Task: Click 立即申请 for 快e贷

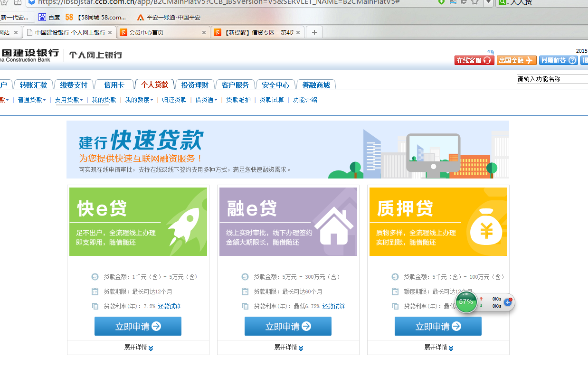Action: pos(138,326)
